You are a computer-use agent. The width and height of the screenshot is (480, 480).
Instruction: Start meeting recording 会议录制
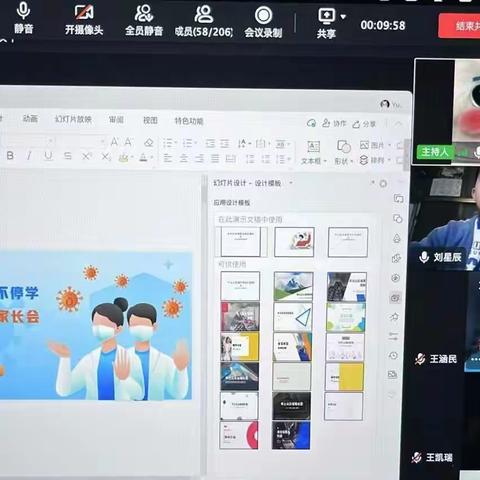263,23
